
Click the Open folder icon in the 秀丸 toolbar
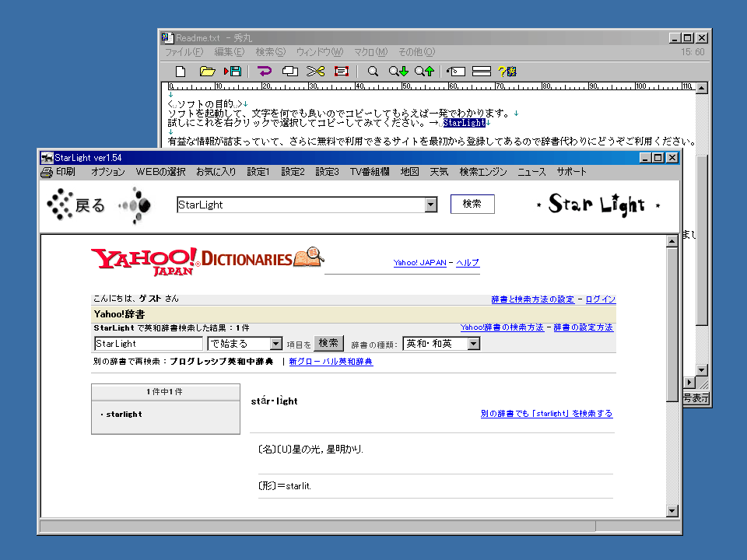(207, 72)
